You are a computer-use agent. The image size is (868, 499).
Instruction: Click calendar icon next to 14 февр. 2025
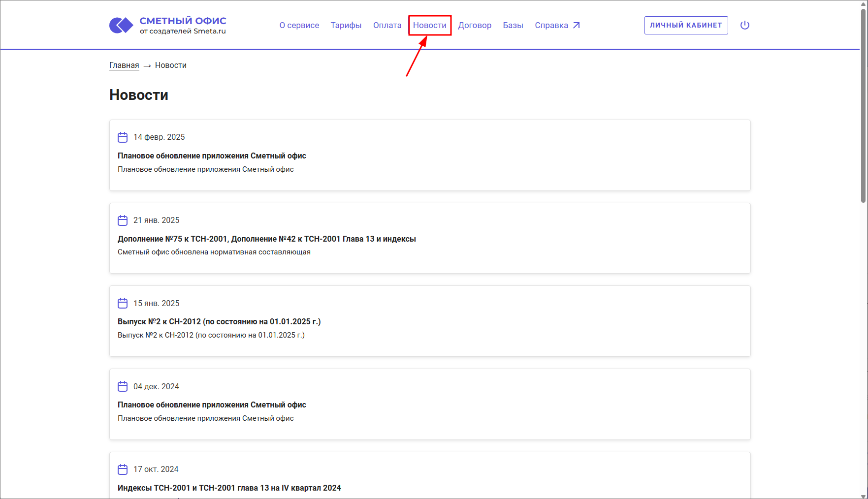pyautogui.click(x=123, y=137)
